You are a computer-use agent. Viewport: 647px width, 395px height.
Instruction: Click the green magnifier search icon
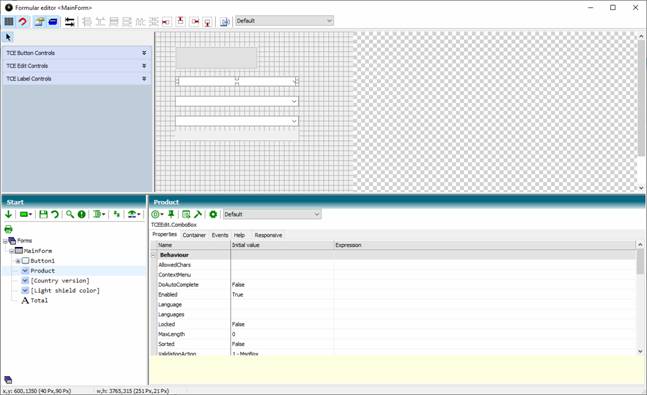(70, 214)
